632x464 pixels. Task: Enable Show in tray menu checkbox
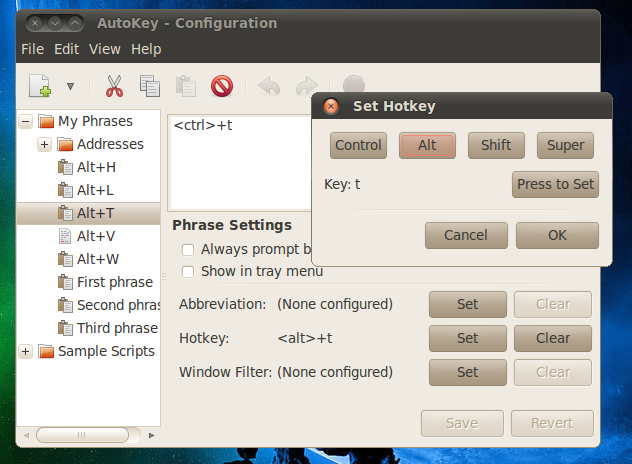188,272
